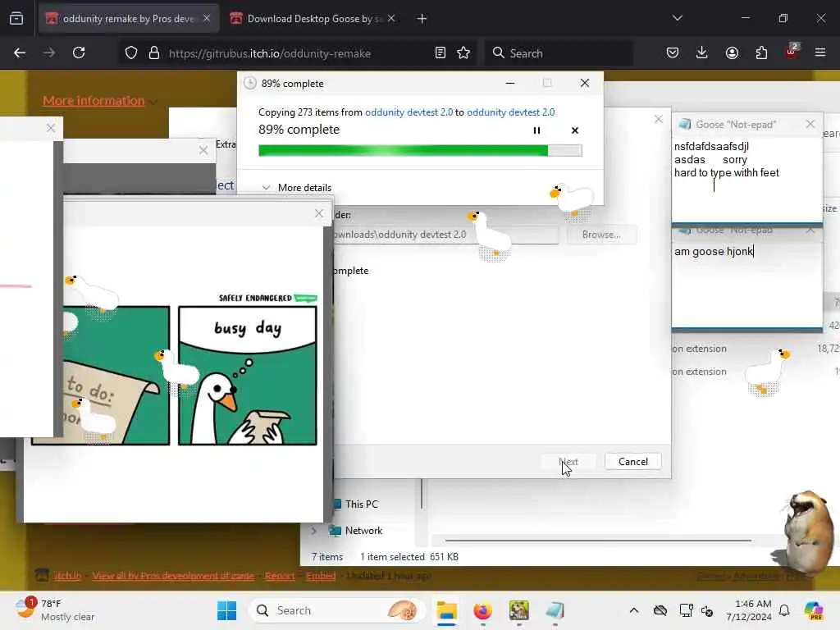This screenshot has height=630, width=840.
Task: Open the extensions puzzle icon
Action: (x=761, y=52)
